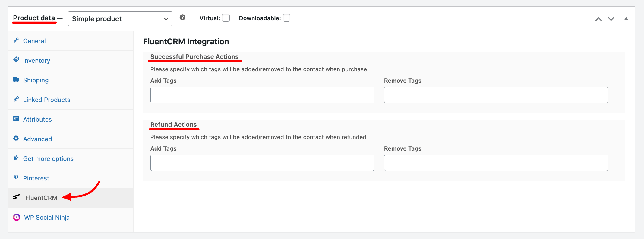644x239 pixels.
Task: Click the Virtual label
Action: point(210,18)
